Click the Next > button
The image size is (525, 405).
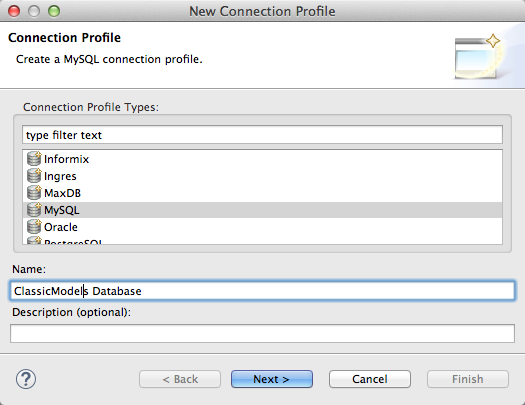[x=272, y=379]
